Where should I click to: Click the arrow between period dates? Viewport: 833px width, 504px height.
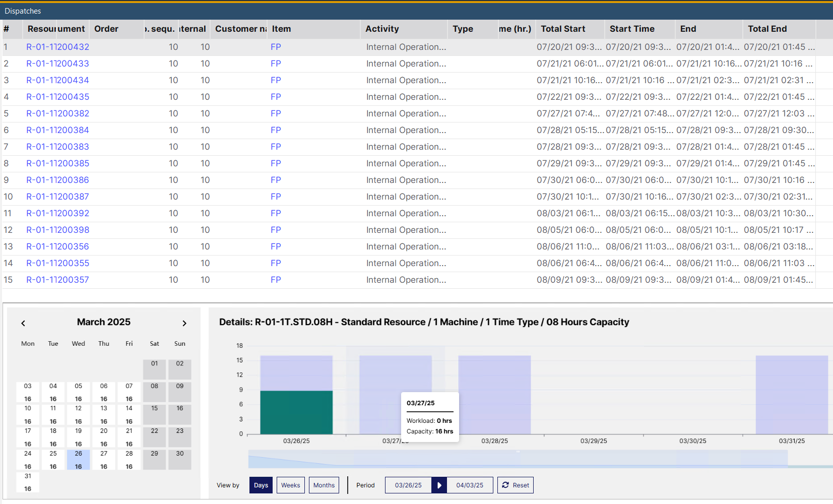click(439, 485)
